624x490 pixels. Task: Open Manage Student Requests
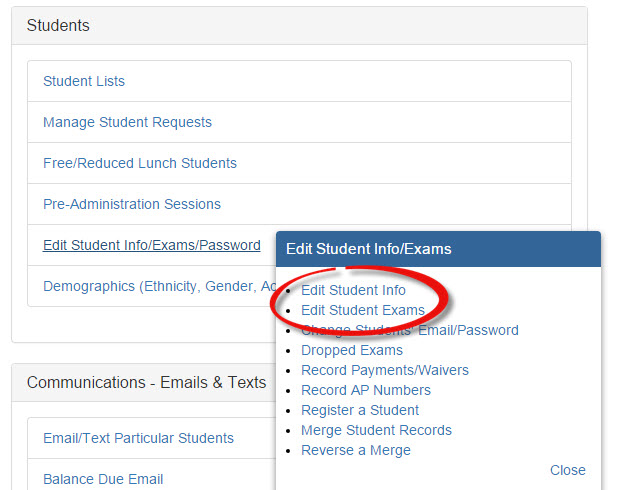pyautogui.click(x=127, y=122)
